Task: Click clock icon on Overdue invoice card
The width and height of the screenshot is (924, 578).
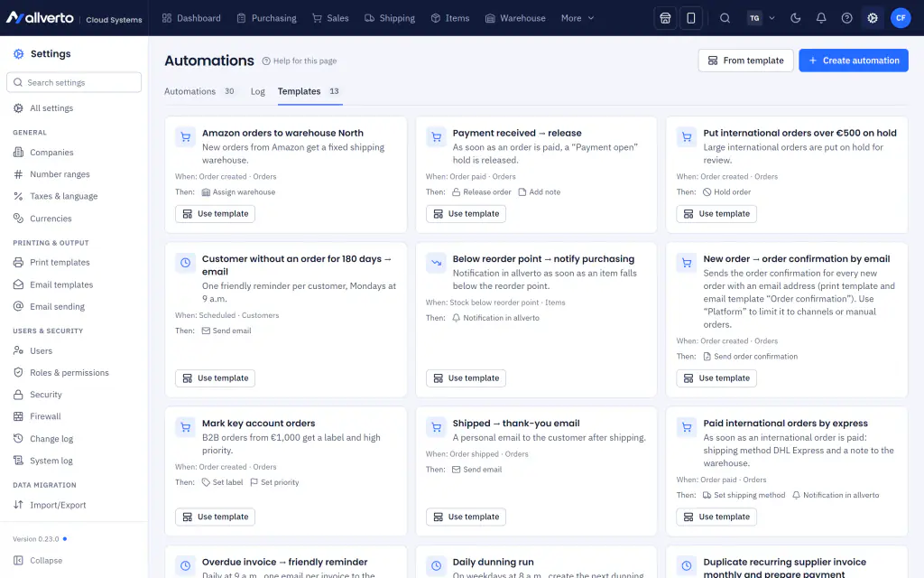Action: click(185, 565)
